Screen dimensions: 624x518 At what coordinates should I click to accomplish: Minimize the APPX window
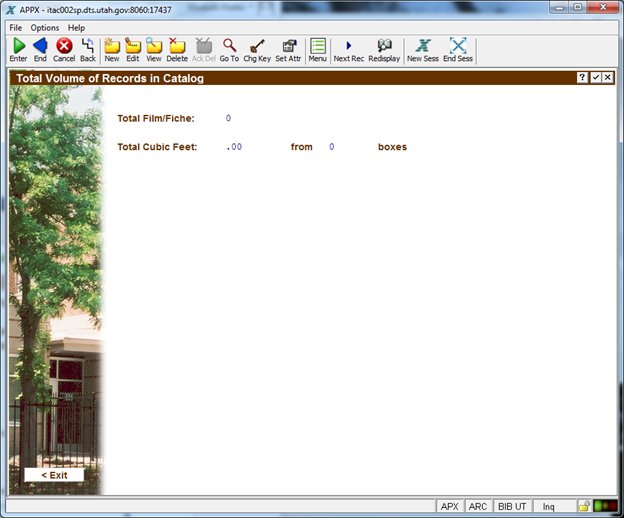click(x=560, y=8)
